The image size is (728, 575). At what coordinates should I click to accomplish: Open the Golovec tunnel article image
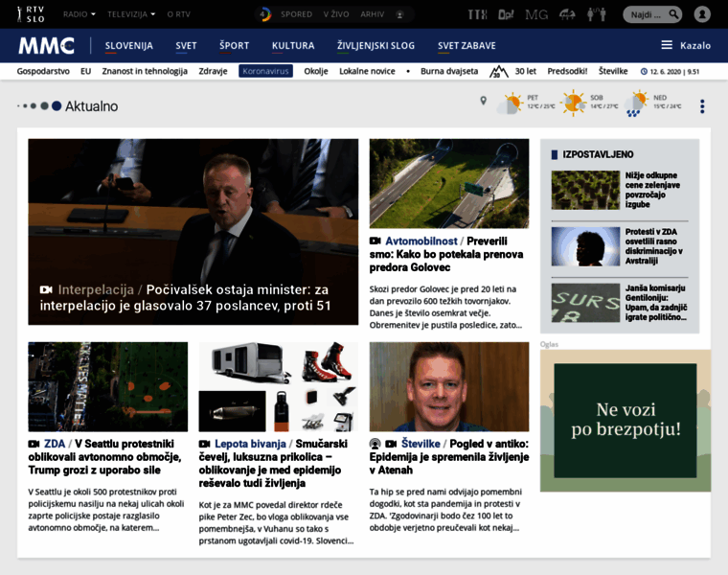tap(449, 183)
